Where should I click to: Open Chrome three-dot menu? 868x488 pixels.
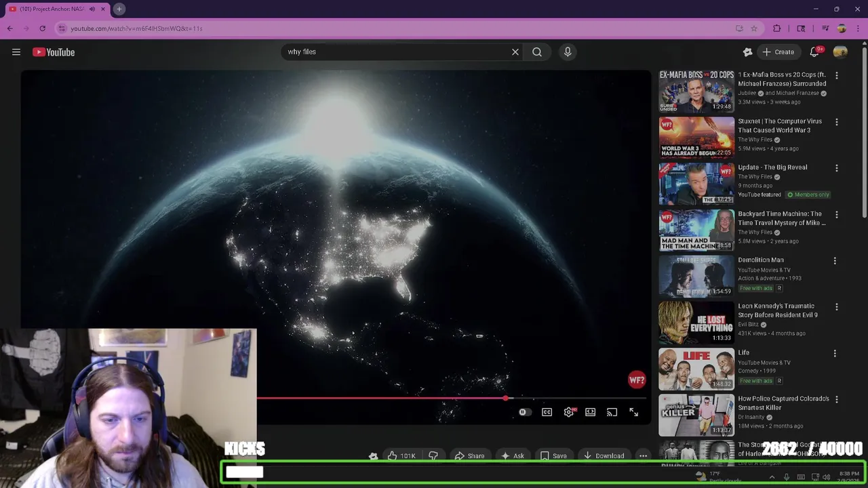click(x=858, y=28)
